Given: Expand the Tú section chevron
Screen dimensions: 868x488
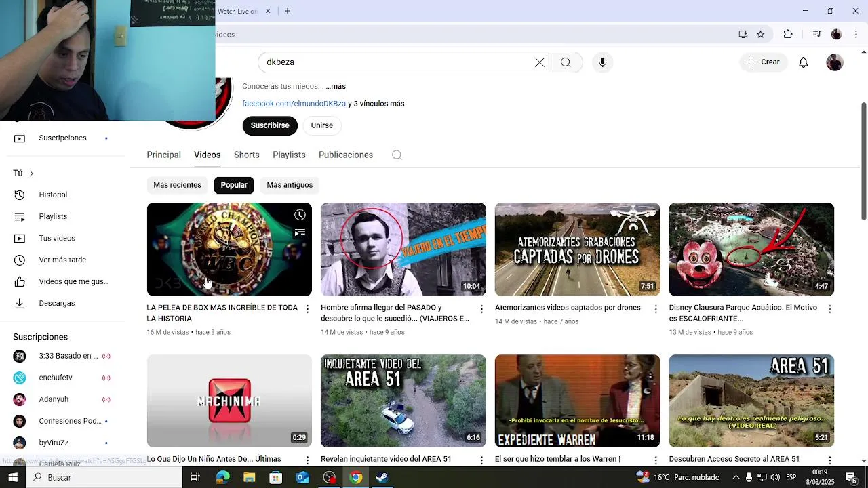Looking at the screenshot, I should click(31, 174).
